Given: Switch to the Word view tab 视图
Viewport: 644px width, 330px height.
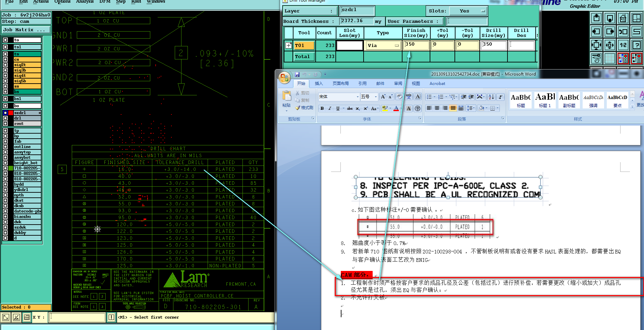Looking at the screenshot, I should [416, 84].
